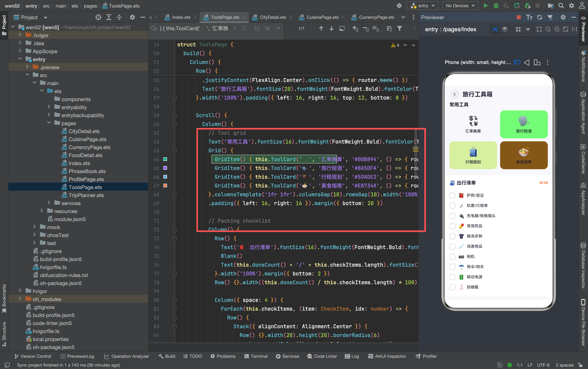This screenshot has width=588, height=369.
Task: Click the Debug bug icon in toolbar
Action: click(496, 6)
